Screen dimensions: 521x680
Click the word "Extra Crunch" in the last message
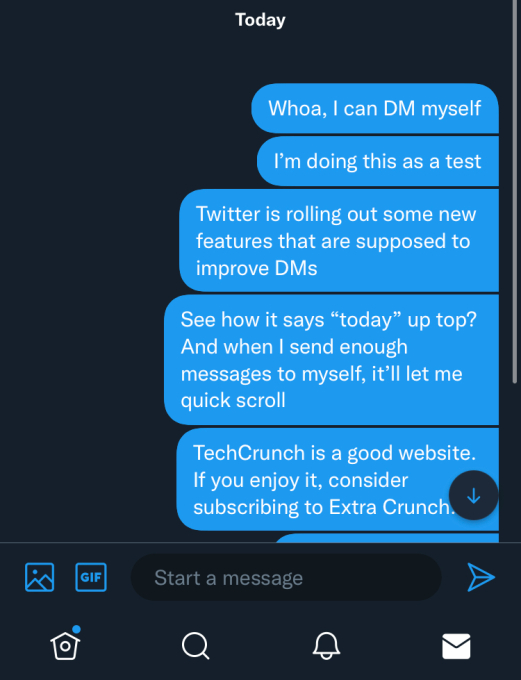(390, 507)
